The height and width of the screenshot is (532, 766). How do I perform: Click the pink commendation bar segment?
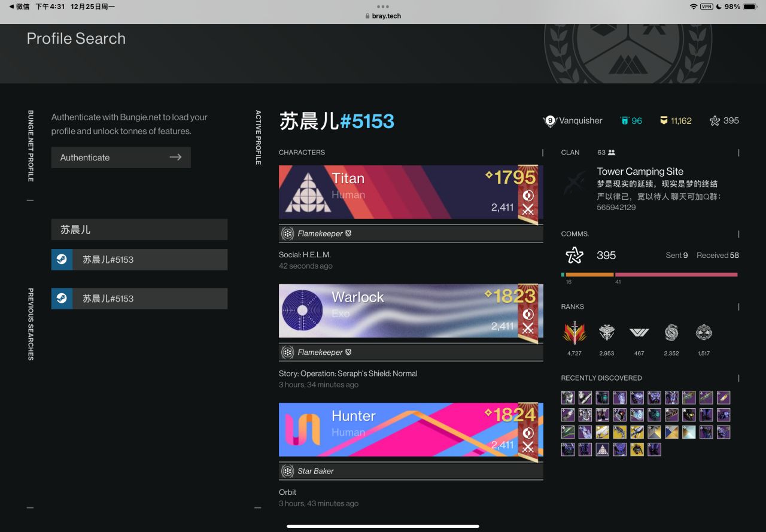click(676, 275)
